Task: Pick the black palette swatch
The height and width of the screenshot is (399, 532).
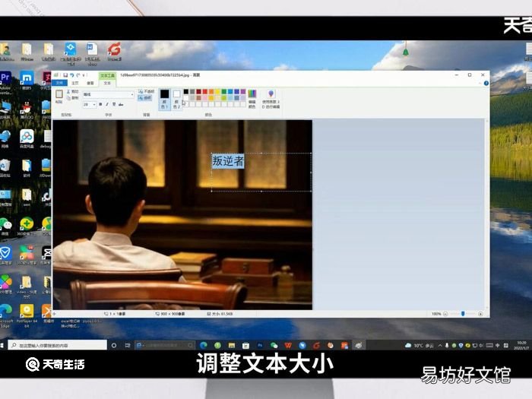Action: 186,92
